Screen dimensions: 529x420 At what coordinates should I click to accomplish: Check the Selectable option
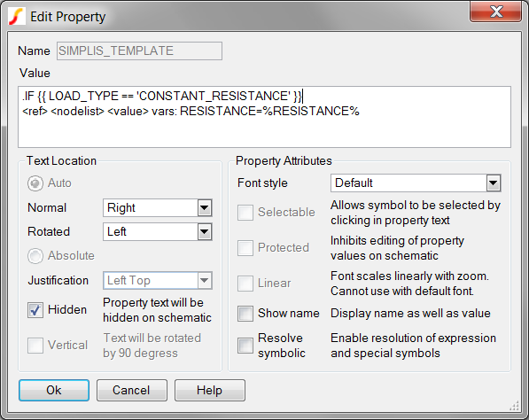pyautogui.click(x=245, y=213)
